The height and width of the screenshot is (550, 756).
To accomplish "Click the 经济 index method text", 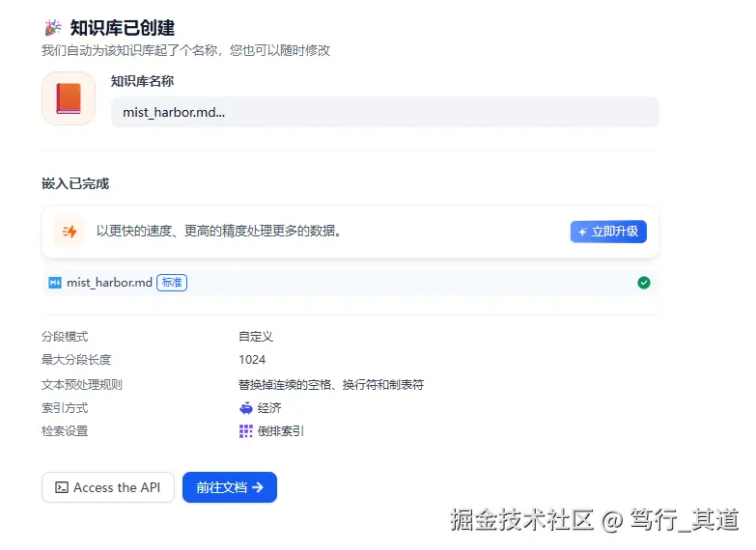I will coord(269,408).
